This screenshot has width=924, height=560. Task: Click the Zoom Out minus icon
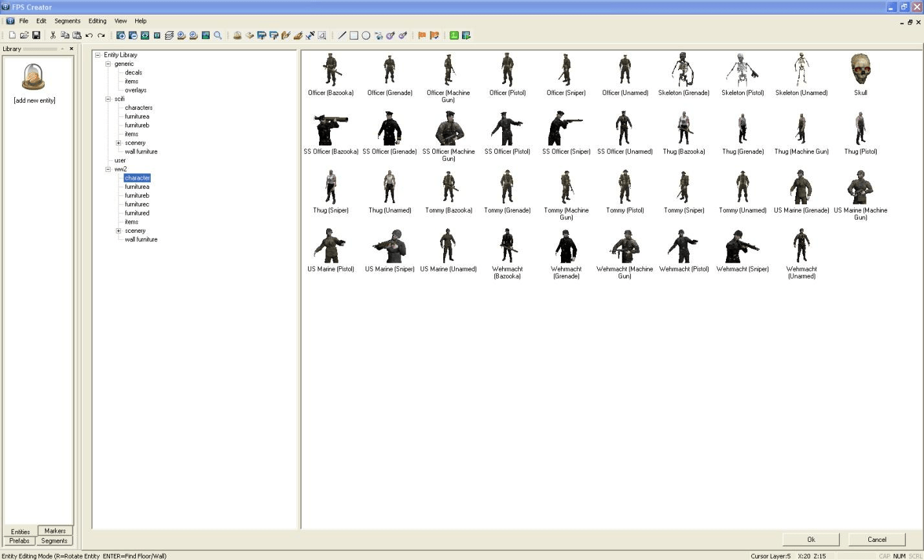coord(133,36)
